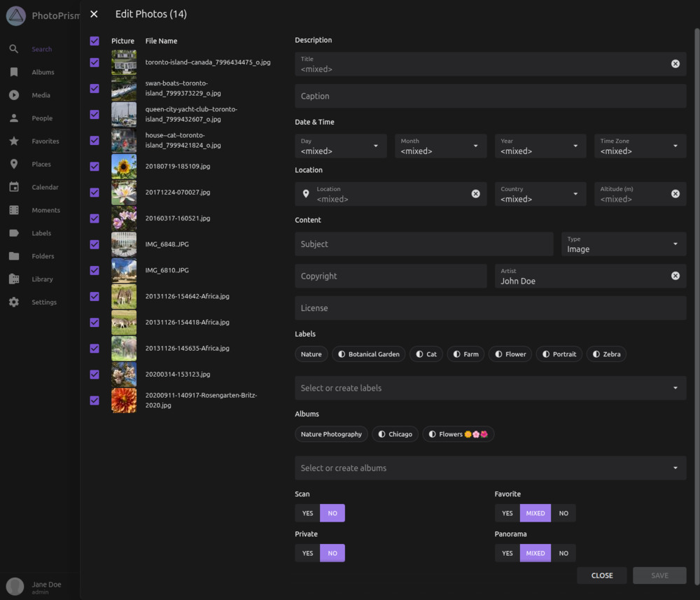Toggle the select-all checkbox in the header
The image size is (700, 600).
click(x=94, y=41)
